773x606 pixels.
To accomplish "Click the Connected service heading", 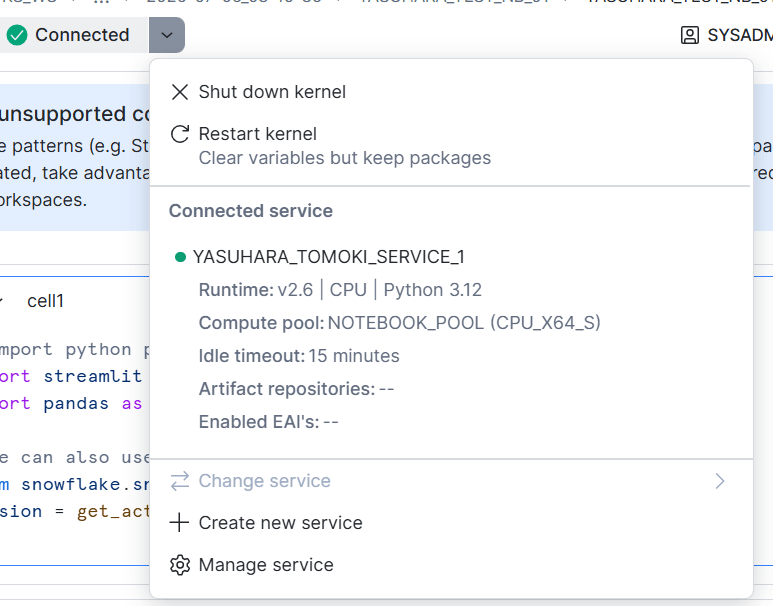I will tap(251, 211).
